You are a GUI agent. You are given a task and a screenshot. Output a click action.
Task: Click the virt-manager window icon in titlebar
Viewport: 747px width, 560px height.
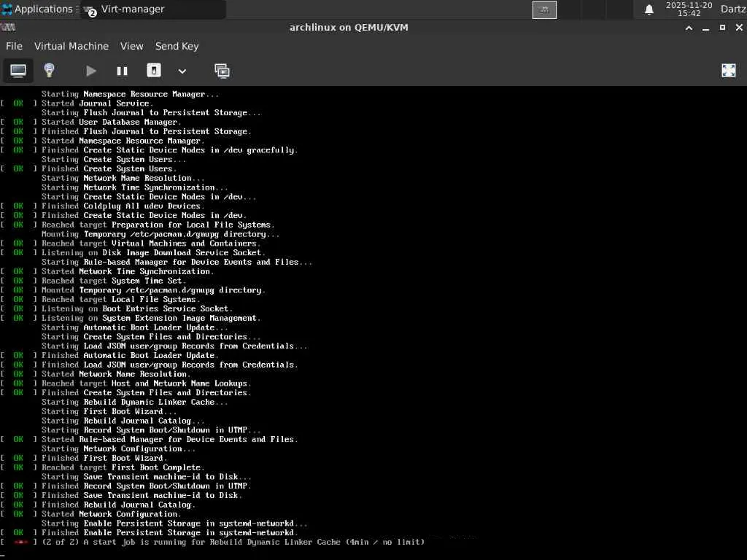point(8,27)
